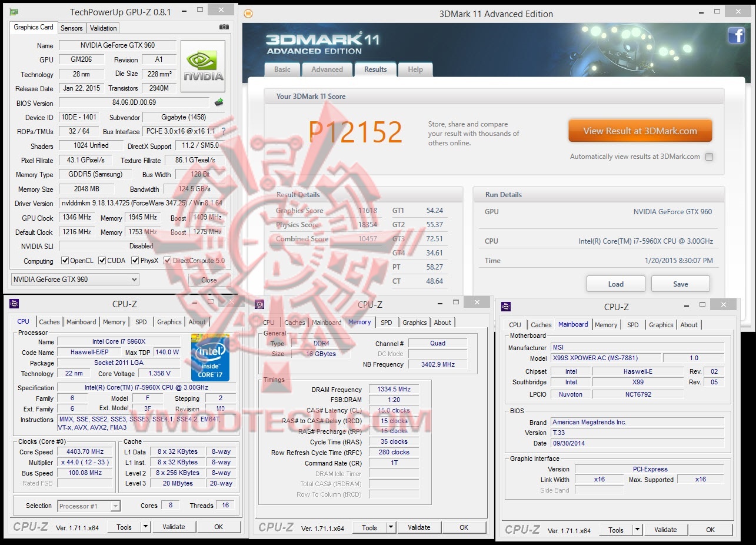
Task: Expand the Tools arrow in the CPU-Z CPU window
Action: (145, 527)
